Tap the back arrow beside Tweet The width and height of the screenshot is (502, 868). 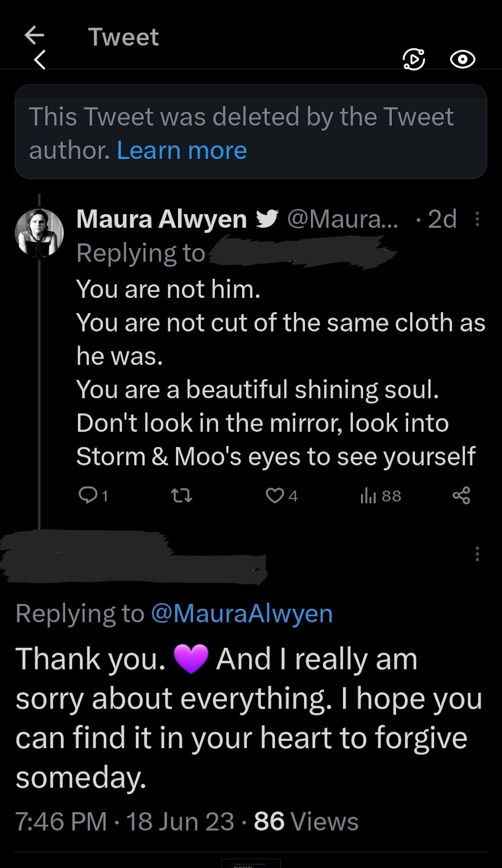pyautogui.click(x=34, y=35)
